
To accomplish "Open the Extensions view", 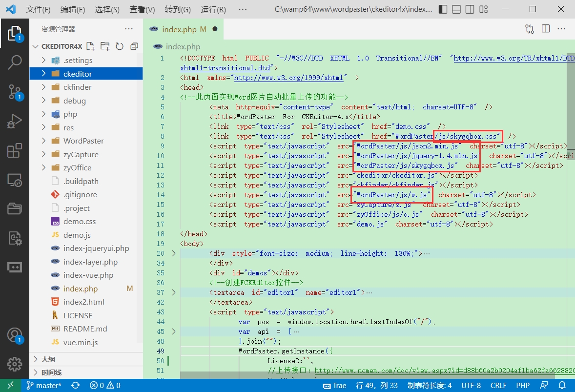I will pos(15,151).
